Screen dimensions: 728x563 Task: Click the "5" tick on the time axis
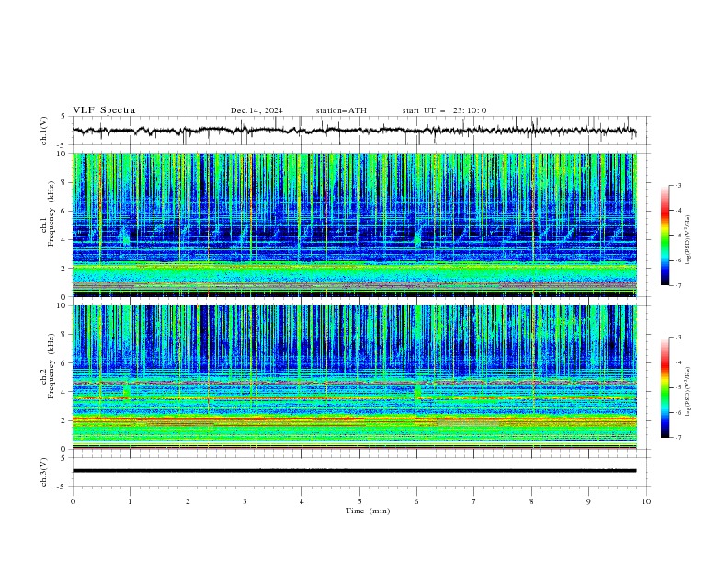359,501
